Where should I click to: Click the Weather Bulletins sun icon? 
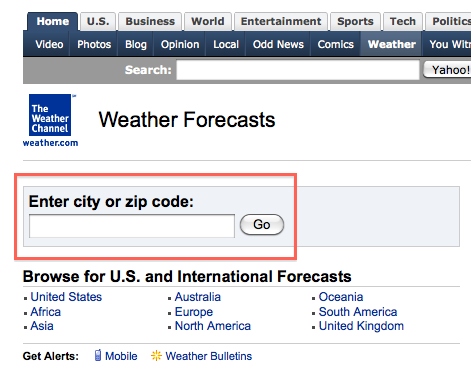point(156,356)
